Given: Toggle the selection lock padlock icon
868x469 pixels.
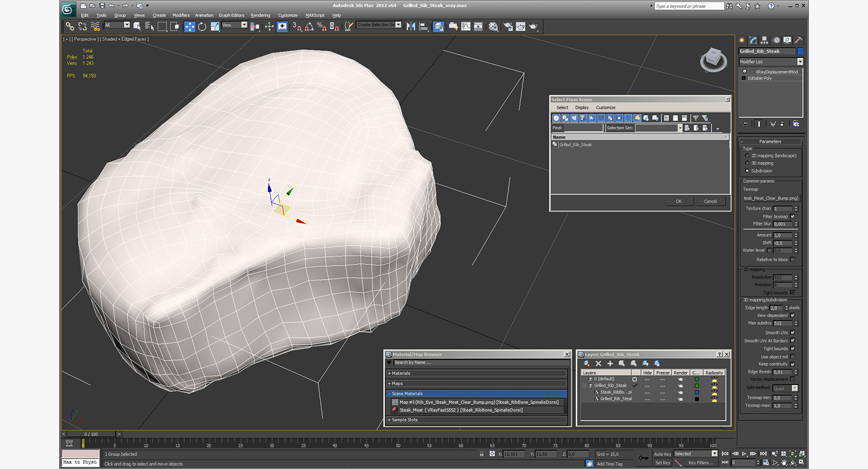Looking at the screenshot, I should (x=482, y=454).
